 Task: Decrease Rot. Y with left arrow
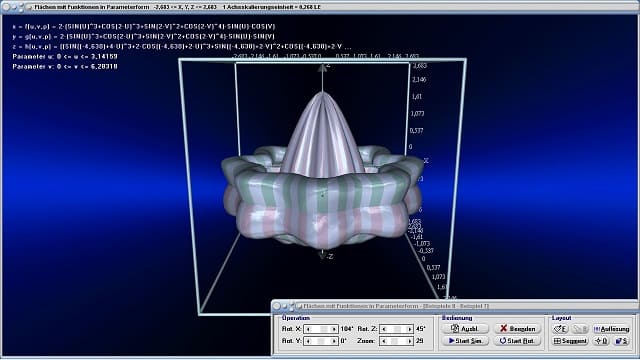click(x=308, y=341)
